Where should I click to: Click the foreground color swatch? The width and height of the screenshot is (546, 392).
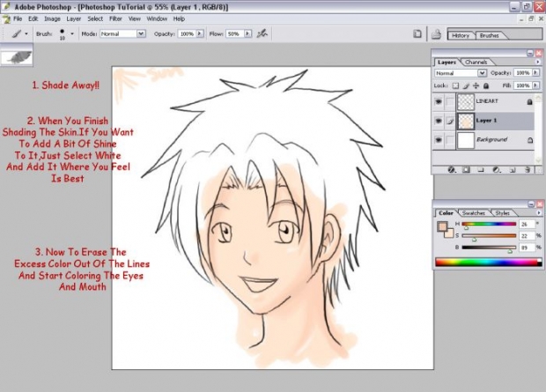click(x=442, y=226)
